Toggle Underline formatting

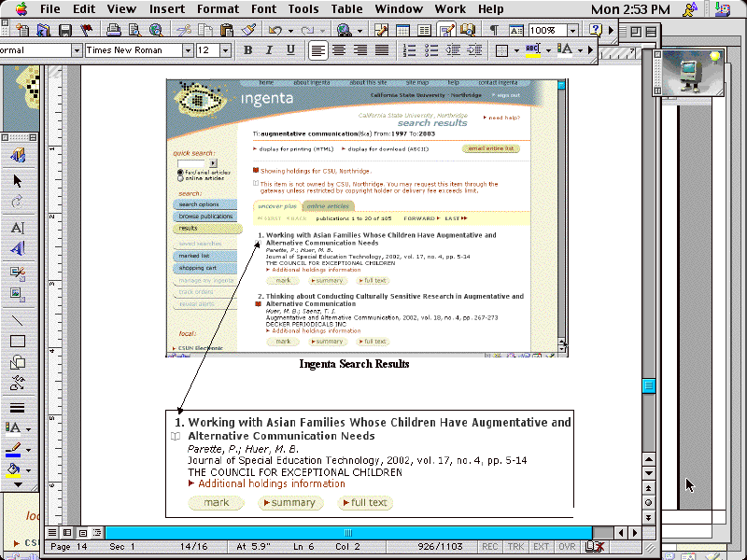pos(290,50)
